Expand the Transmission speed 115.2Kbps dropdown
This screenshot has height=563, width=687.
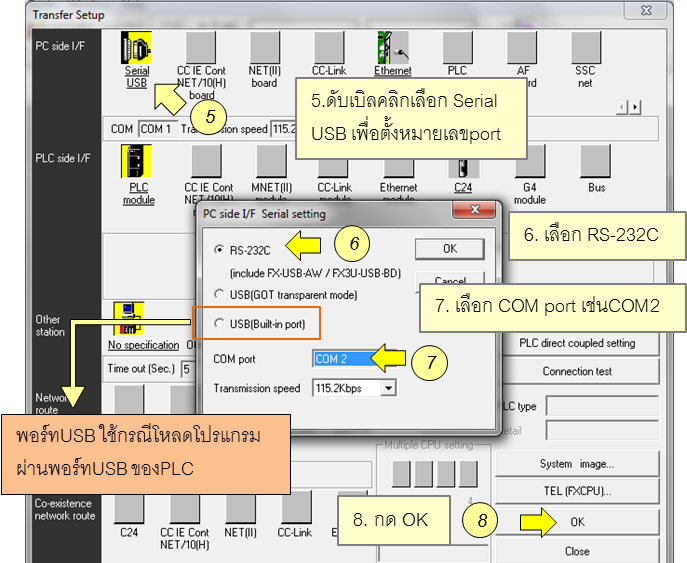[x=388, y=388]
